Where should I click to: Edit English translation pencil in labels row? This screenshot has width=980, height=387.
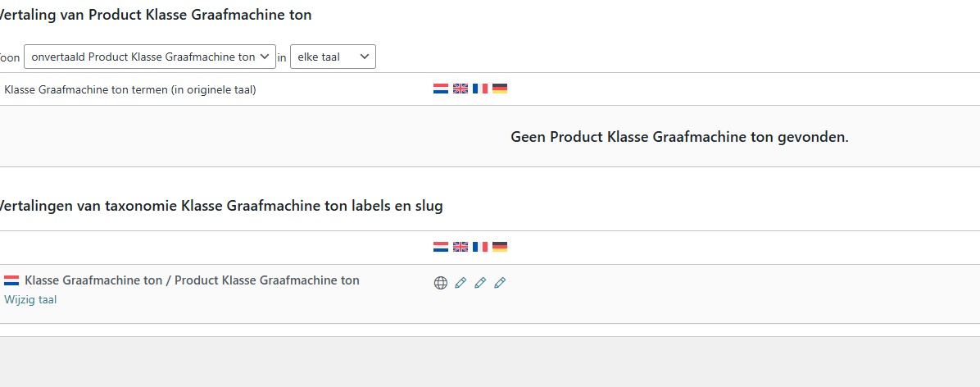coord(461,283)
